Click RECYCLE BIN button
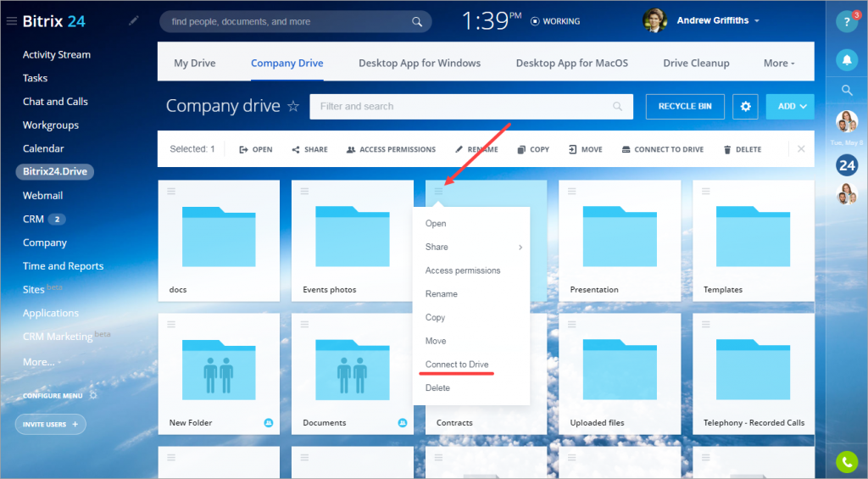The width and height of the screenshot is (868, 479). (685, 106)
